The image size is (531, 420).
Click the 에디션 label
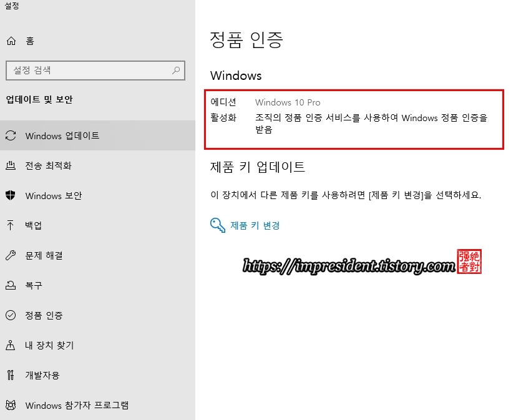(x=223, y=102)
